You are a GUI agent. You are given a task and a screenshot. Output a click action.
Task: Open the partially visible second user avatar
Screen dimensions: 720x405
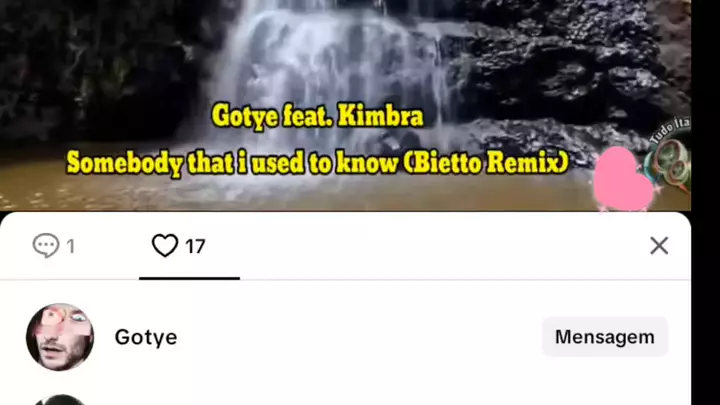coord(60,399)
